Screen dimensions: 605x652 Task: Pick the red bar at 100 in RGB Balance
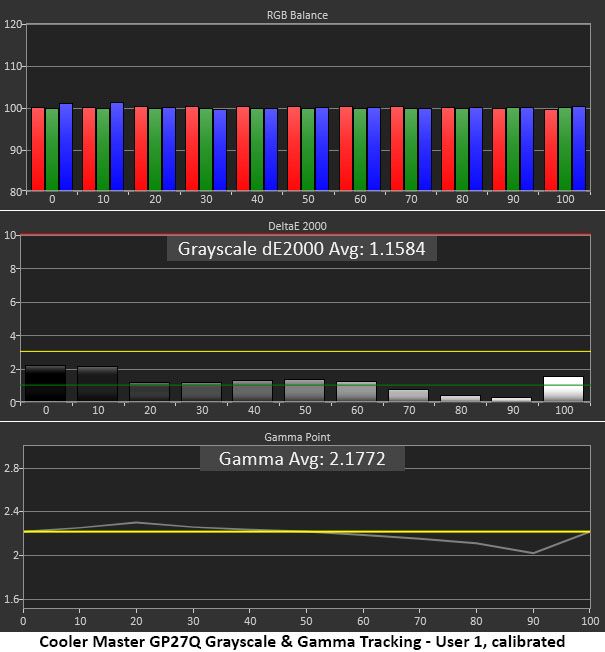(x=551, y=150)
